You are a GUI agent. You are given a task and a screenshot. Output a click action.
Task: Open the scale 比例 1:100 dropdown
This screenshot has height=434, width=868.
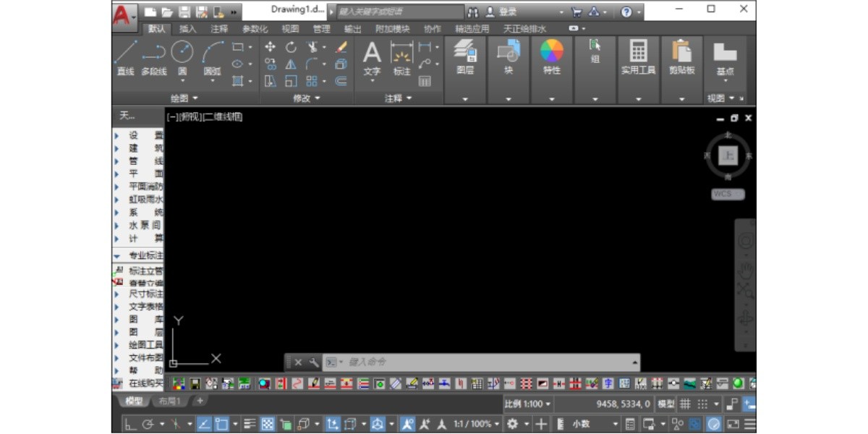click(x=527, y=404)
